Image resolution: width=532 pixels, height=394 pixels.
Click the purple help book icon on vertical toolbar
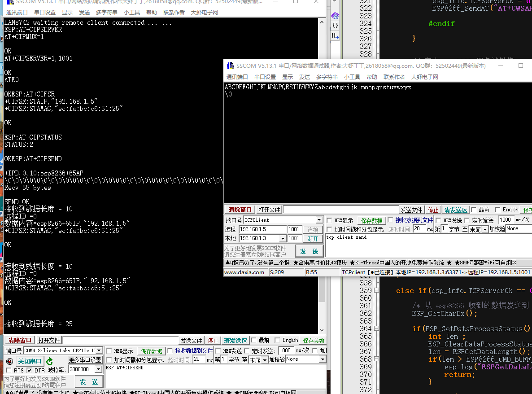click(336, 15)
